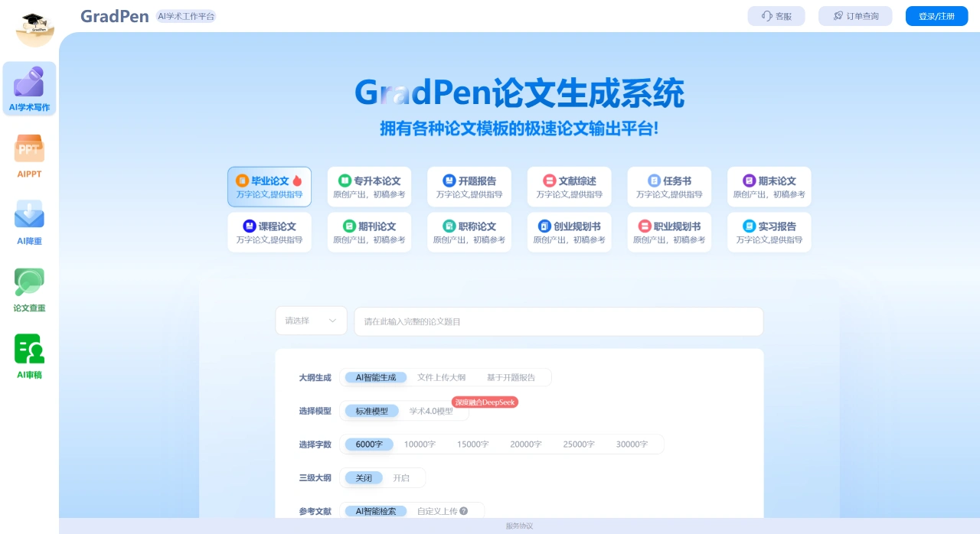Screen dimensions: 980x534
Task: Click the 登录/注册 button
Action: pyautogui.click(x=937, y=16)
